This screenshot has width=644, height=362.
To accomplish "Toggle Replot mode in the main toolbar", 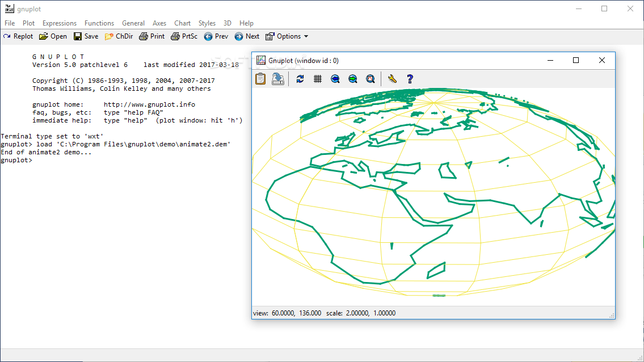I will coord(18,36).
